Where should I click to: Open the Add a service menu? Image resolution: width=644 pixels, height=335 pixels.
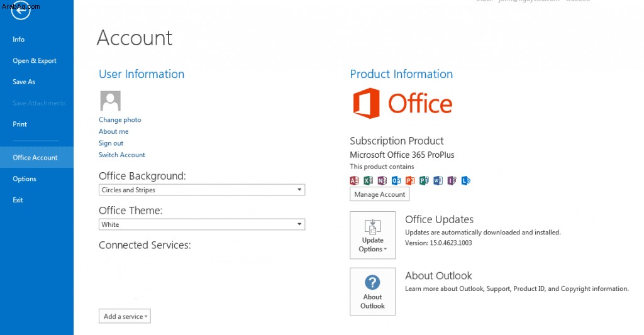[125, 316]
